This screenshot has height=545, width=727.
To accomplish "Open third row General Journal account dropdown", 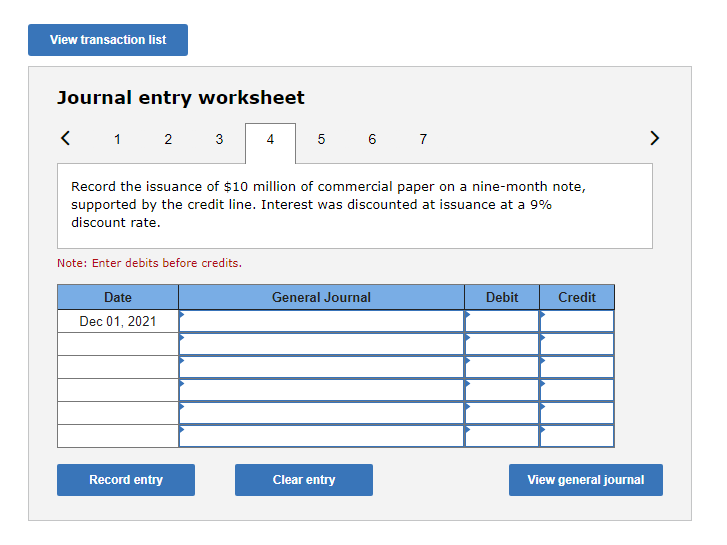I will [x=321, y=367].
